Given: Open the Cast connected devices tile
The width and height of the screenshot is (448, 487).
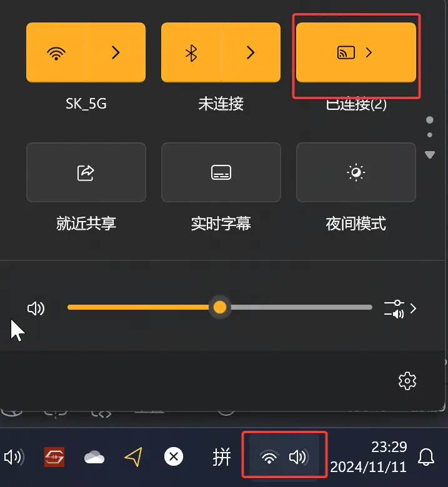Looking at the screenshot, I should tap(356, 52).
